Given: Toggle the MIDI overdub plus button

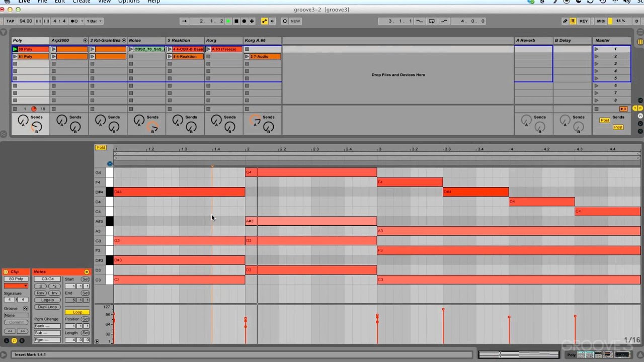Looking at the screenshot, I should point(252,21).
